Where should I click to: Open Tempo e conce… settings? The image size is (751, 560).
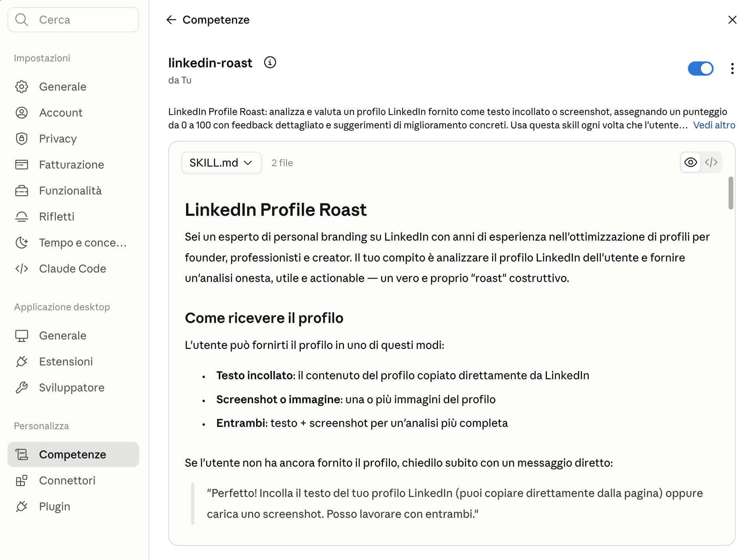pos(73,243)
